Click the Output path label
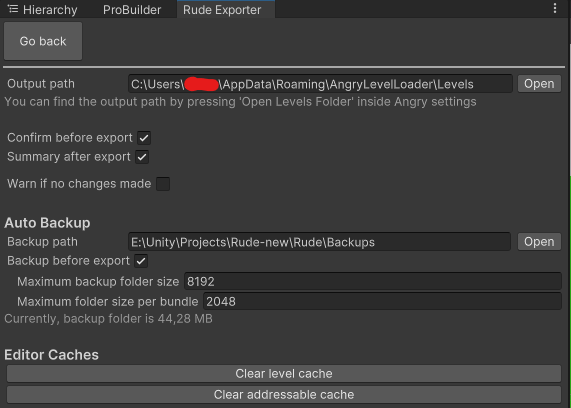This screenshot has height=408, width=571. (x=41, y=84)
